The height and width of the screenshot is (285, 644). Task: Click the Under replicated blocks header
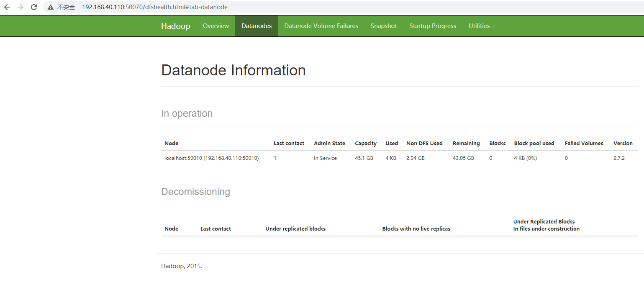[x=295, y=229]
